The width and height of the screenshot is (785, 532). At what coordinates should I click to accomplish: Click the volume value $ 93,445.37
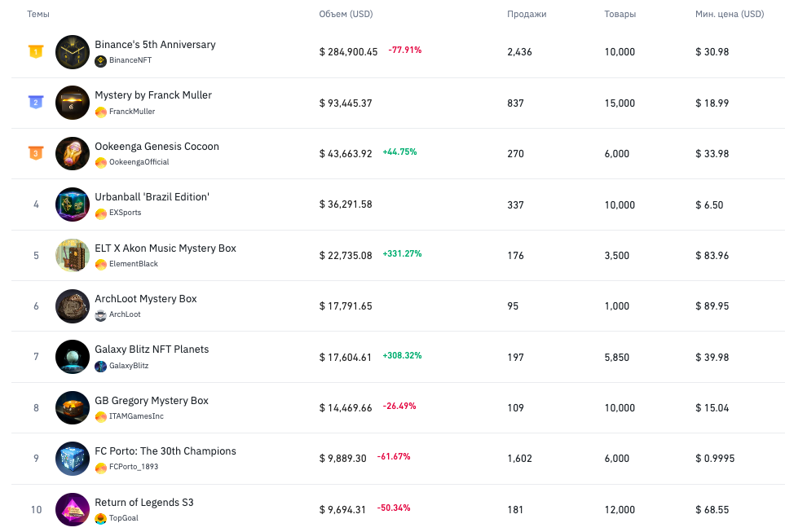pyautogui.click(x=346, y=103)
